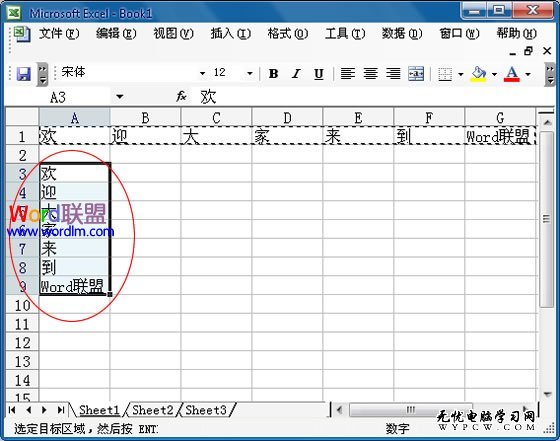Open the Borders dropdown arrow
Image resolution: width=560 pixels, height=441 pixels.
tap(461, 74)
